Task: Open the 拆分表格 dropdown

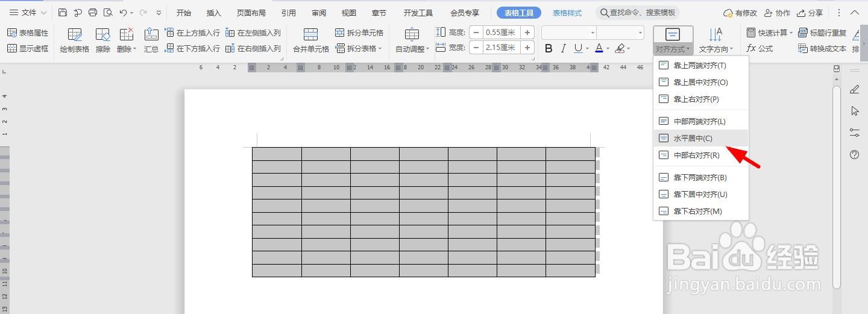Action: tap(359, 48)
